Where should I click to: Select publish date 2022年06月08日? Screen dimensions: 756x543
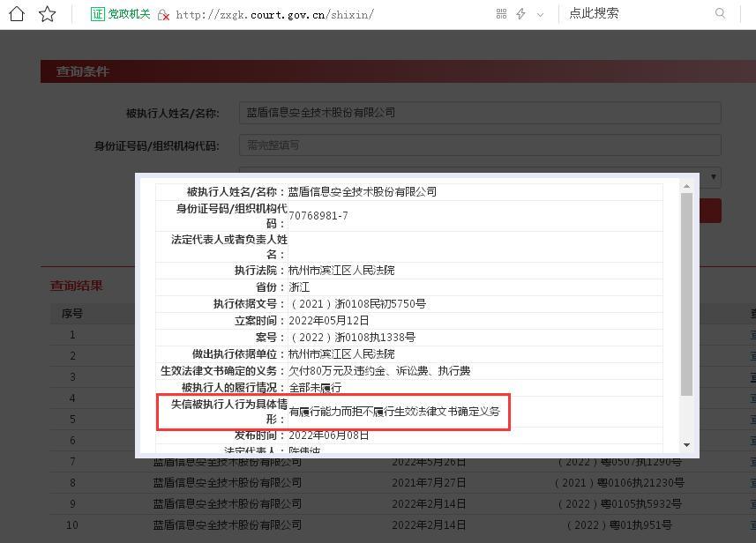(329, 435)
